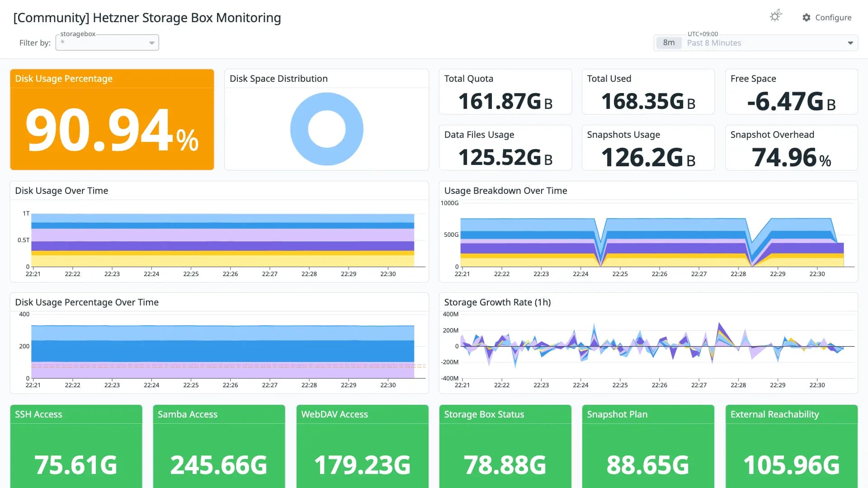Screen dimensions: 868x488
Task: Click the Snapshot Plan widget title
Action: pyautogui.click(x=617, y=414)
